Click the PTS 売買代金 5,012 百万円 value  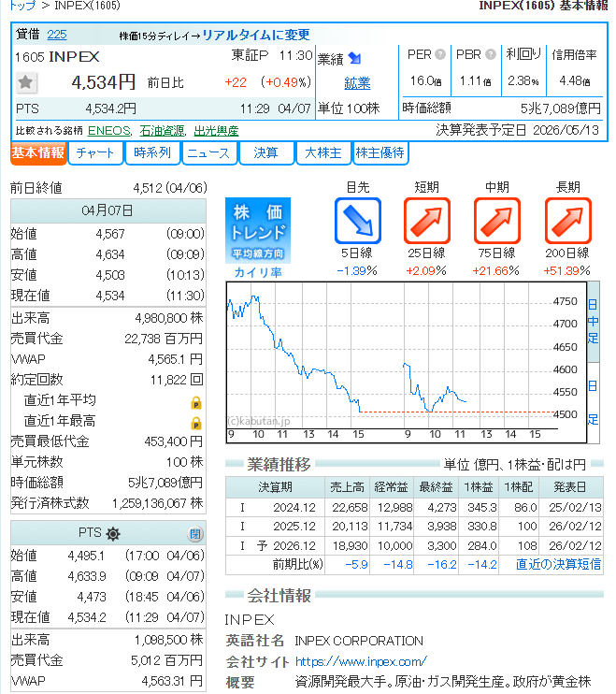[166, 661]
